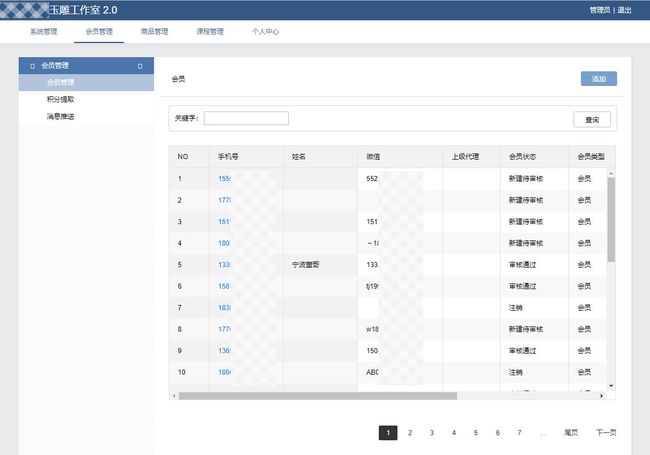Go to pagination page 4
Screen dimensions: 650x455
click(454, 433)
